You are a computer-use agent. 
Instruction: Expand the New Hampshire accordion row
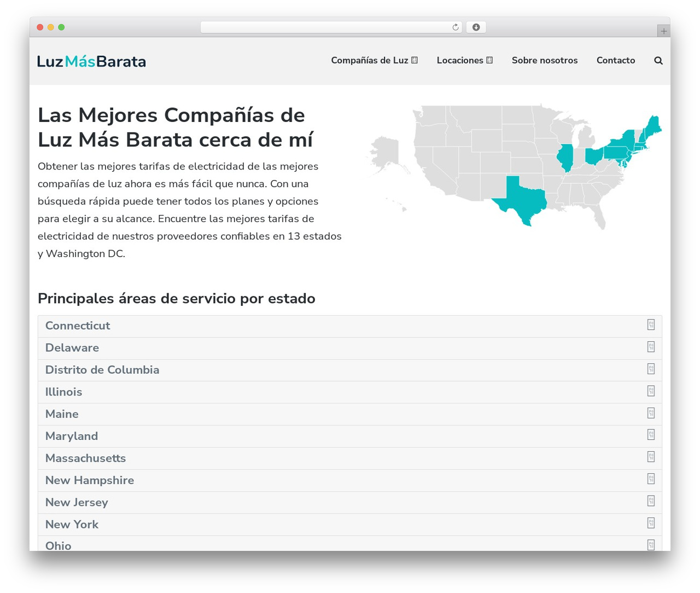(x=350, y=480)
